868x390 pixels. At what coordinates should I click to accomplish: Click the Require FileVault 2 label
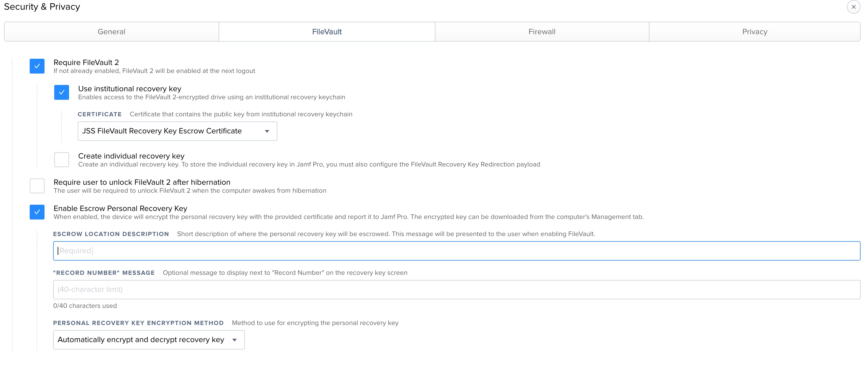(86, 62)
